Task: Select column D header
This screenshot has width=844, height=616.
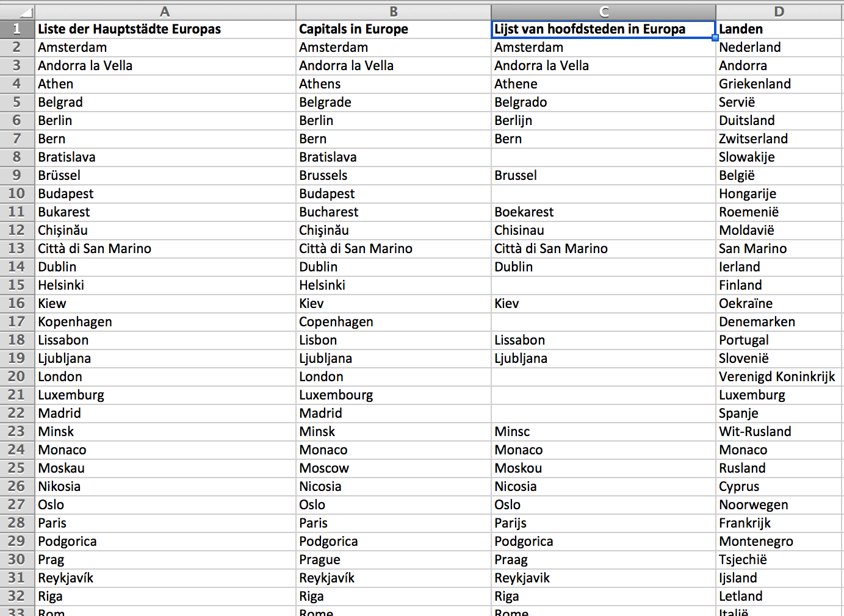Action: [779, 12]
